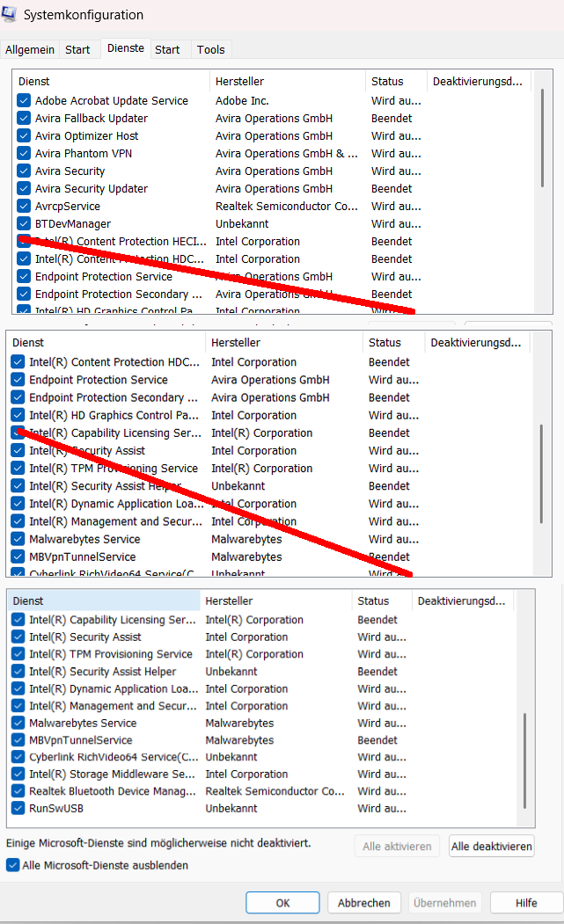Viewport: 564px width, 924px height.
Task: Uncheck the Realtek Bluetooth Device Manager checkbox
Action: point(18,791)
